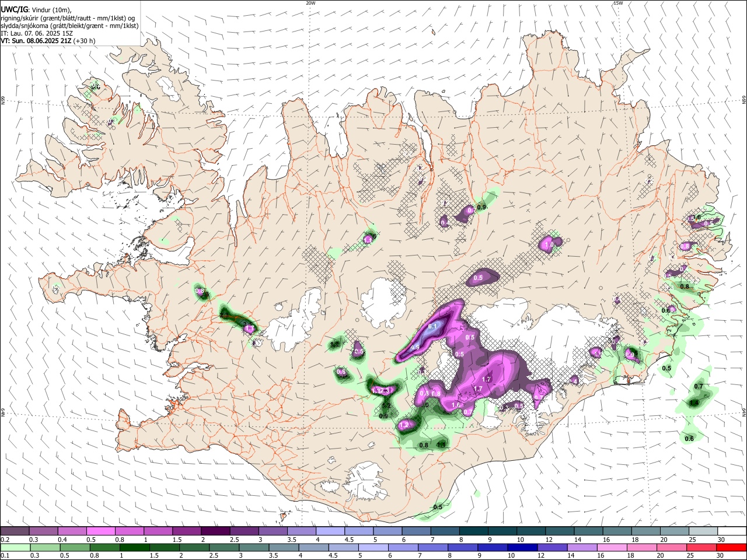Click the 'rigning/skúrir' legend description line
747x560 pixels.
[x=69, y=18]
